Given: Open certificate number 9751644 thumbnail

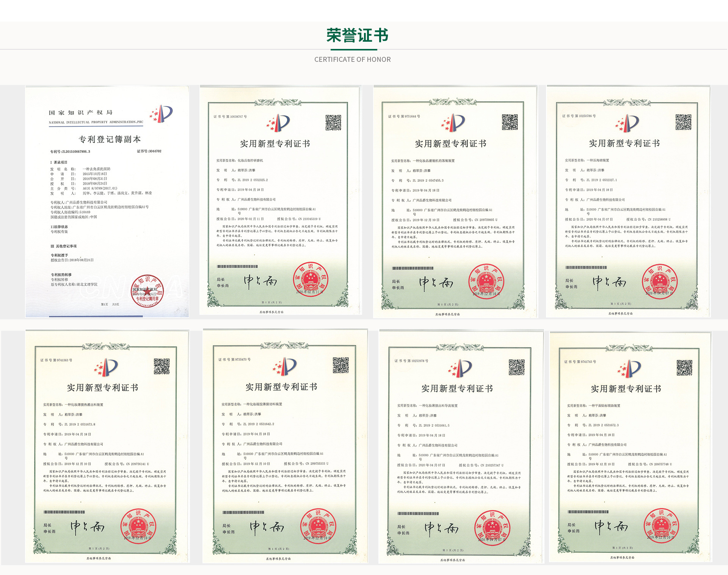Looking at the screenshot, I should click(x=455, y=201).
